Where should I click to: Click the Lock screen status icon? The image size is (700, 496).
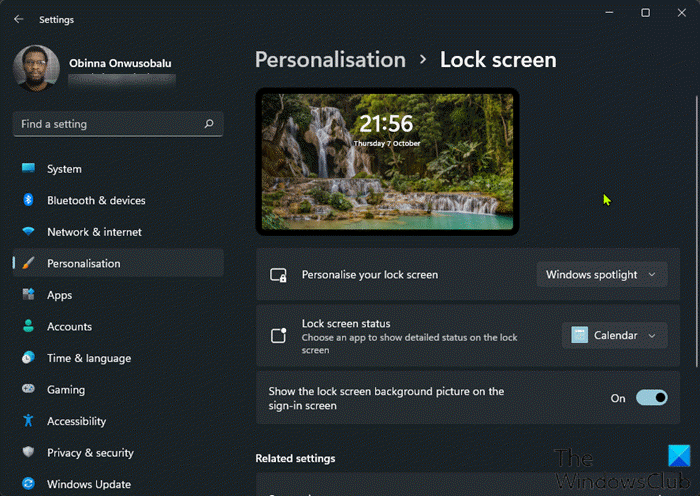(x=279, y=335)
